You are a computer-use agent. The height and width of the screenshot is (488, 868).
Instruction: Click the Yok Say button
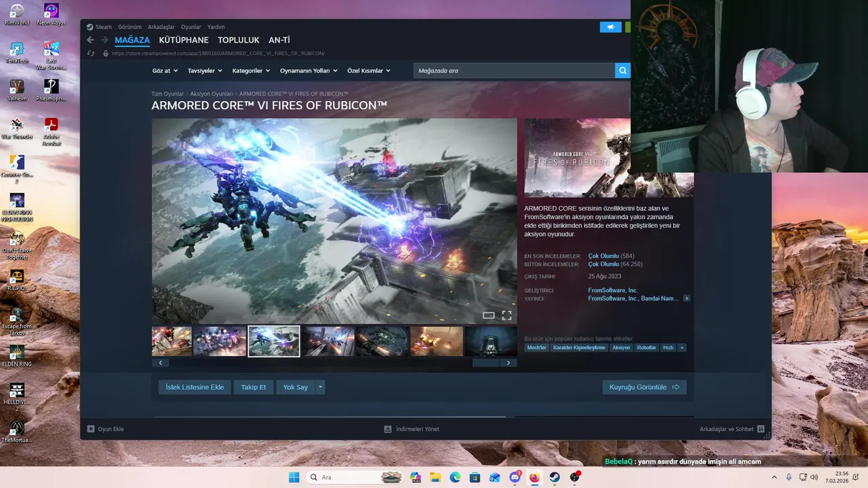tap(296, 387)
